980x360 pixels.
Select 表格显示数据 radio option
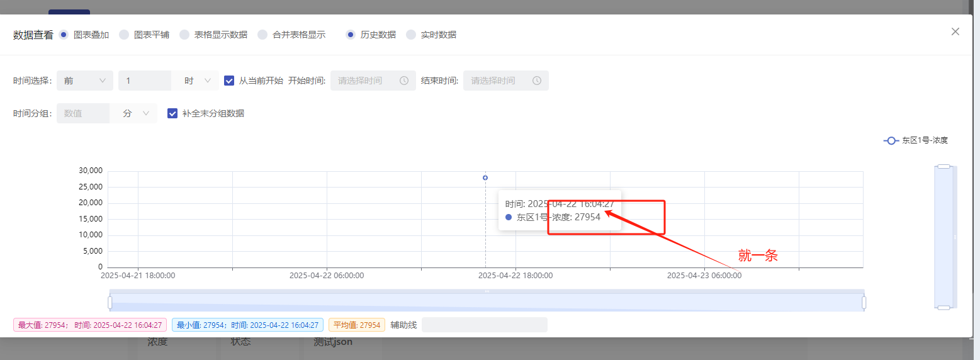click(184, 35)
